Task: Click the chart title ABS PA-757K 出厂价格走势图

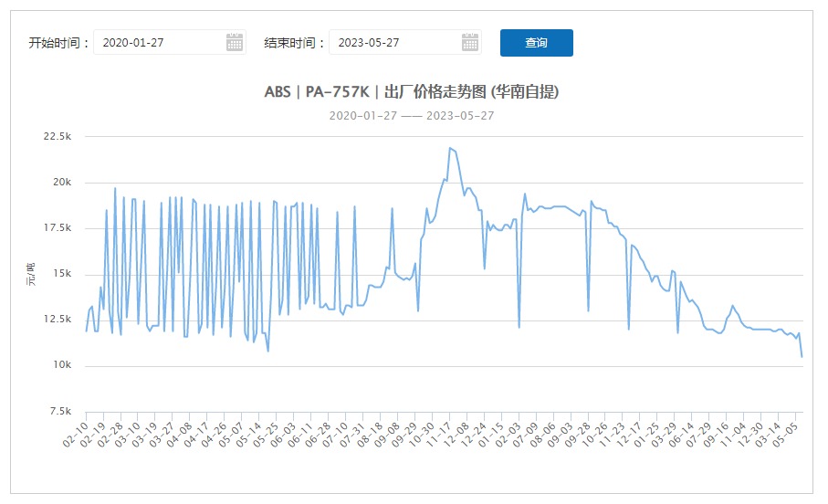Action: click(x=412, y=92)
